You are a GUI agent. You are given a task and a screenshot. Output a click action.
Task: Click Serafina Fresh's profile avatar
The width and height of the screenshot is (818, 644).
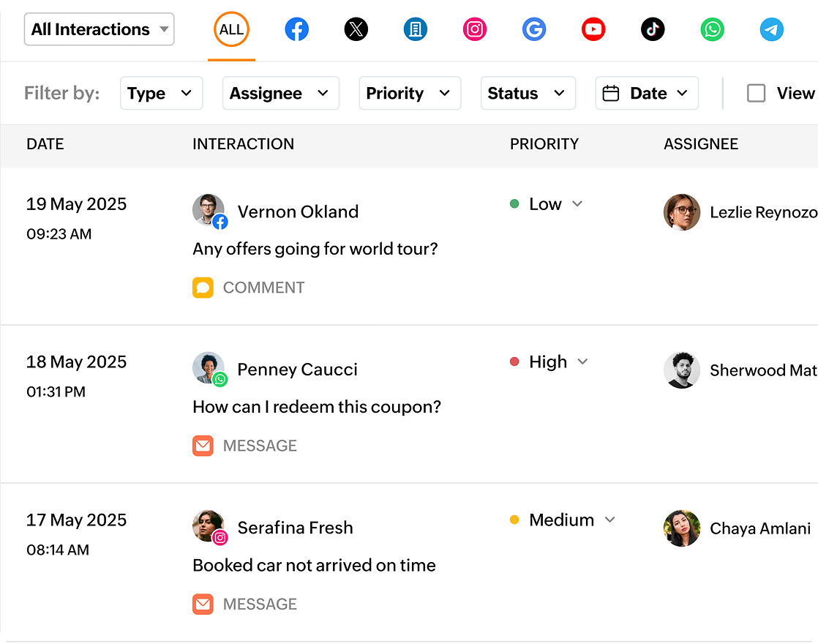point(209,526)
